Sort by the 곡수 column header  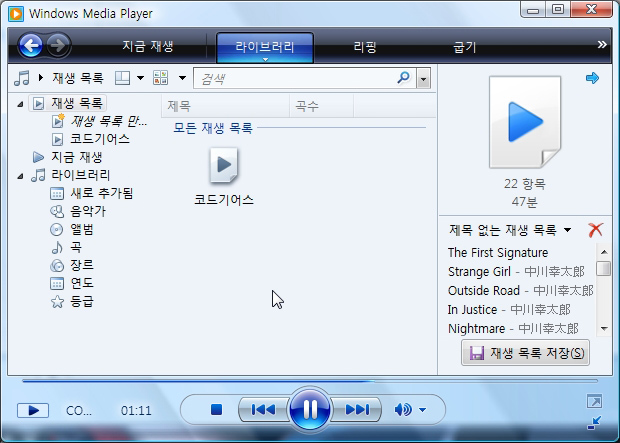pos(321,106)
